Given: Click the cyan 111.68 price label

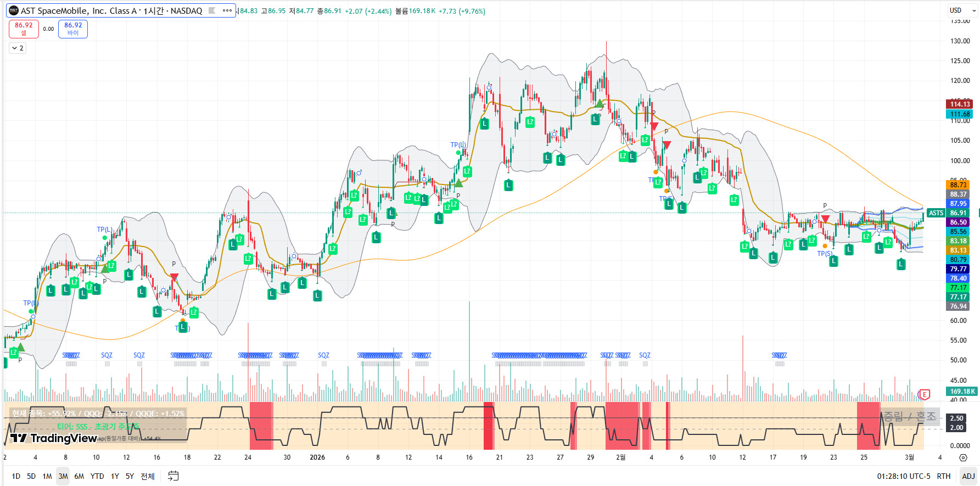Looking at the screenshot, I should [960, 114].
